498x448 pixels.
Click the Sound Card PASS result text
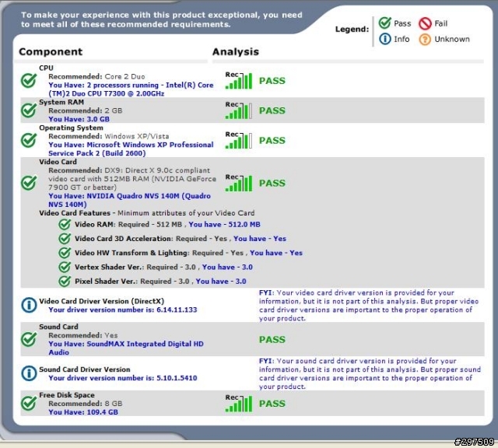(272, 340)
